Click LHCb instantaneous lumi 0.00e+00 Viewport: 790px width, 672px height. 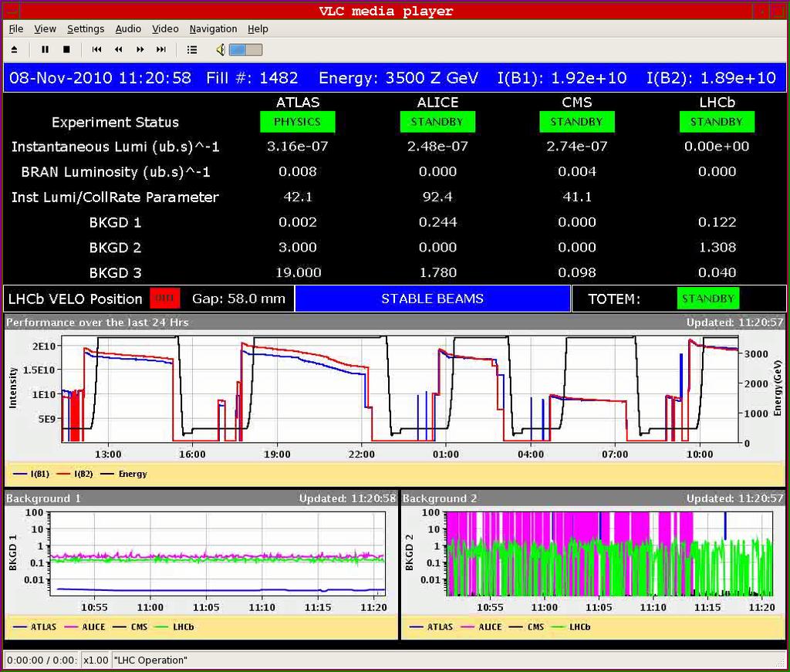tap(717, 146)
